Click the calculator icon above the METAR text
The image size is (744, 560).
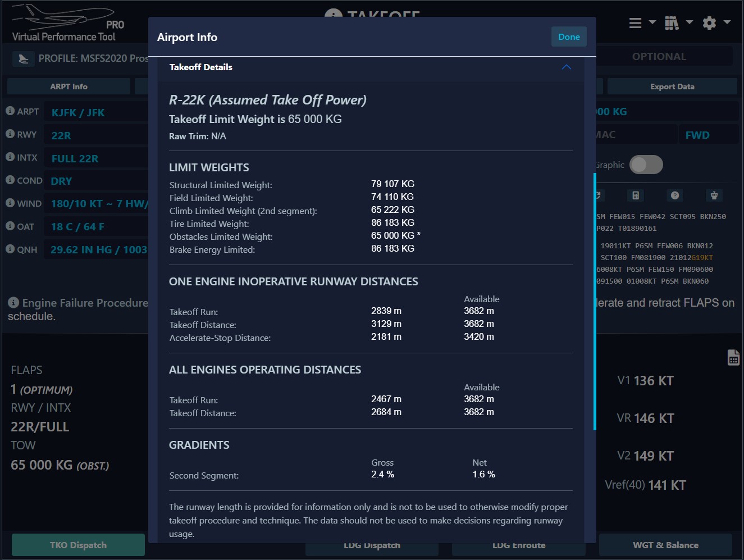(x=635, y=195)
